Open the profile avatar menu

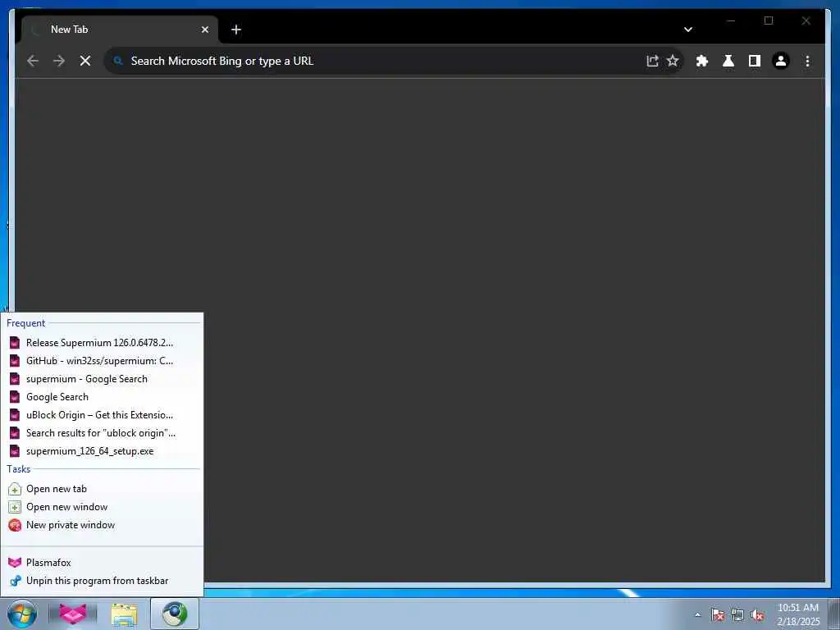pos(781,61)
